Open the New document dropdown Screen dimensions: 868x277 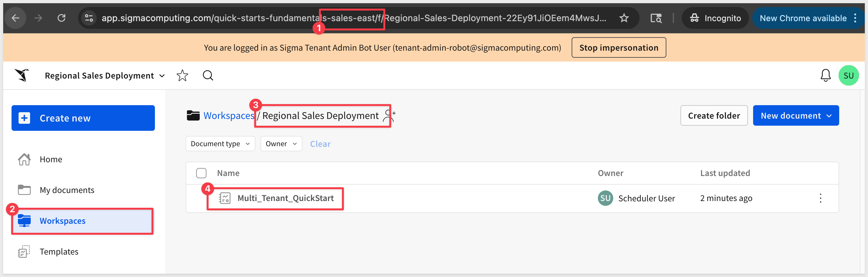pos(796,115)
